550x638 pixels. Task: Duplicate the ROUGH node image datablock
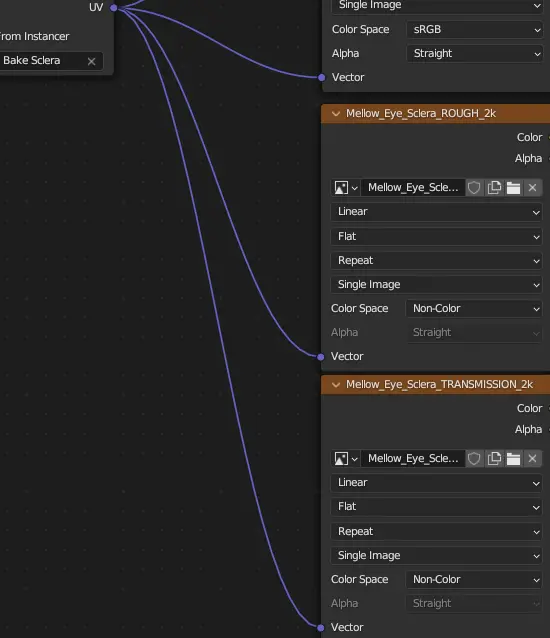tap(494, 188)
